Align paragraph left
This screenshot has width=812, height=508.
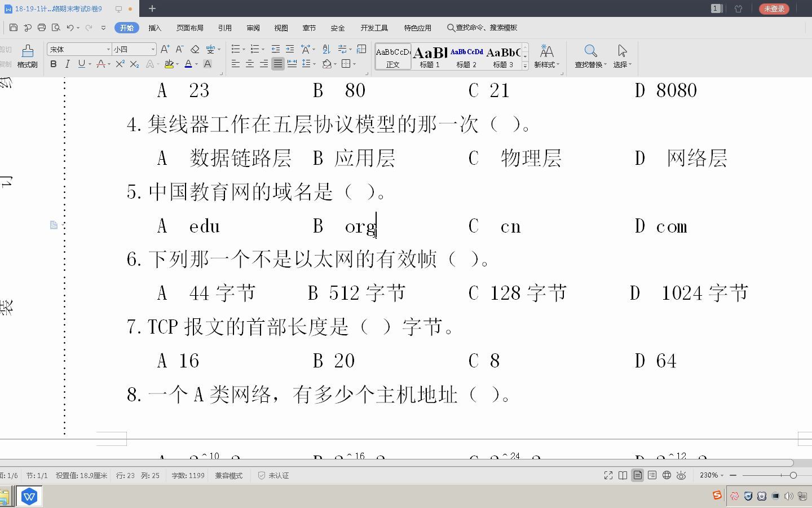coord(236,64)
